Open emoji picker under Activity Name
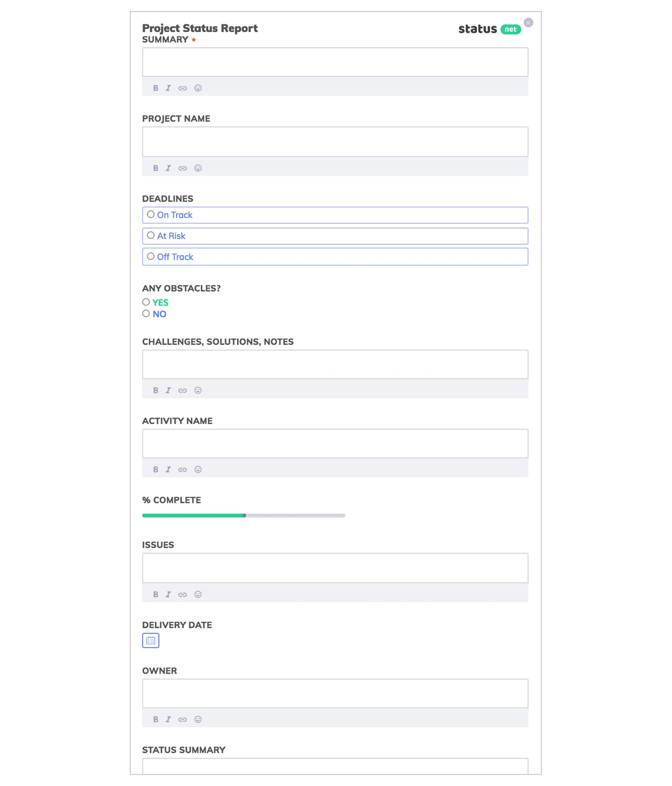Image resolution: width=672 pixels, height=786 pixels. point(198,470)
